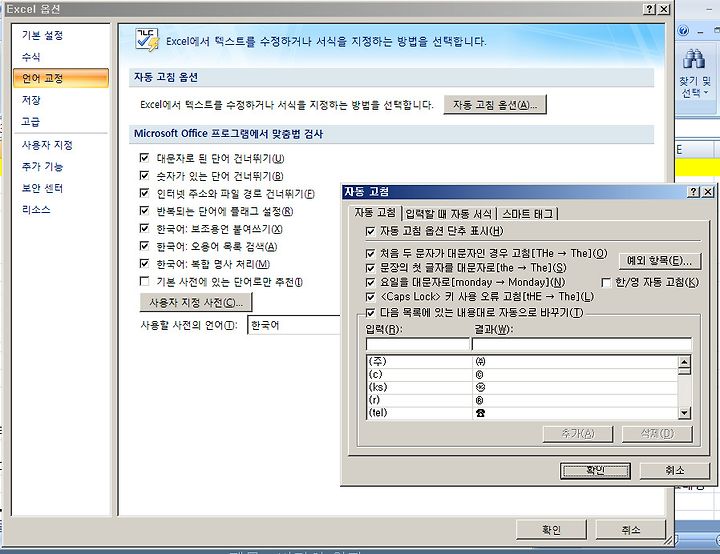Expand the 찾기 및 선택 dropdown arrow
The height and width of the screenshot is (554, 720).
click(x=706, y=93)
